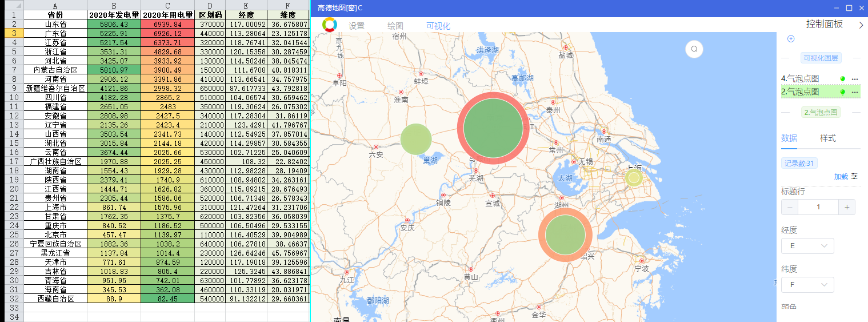The height and width of the screenshot is (322, 868).
Task: Click cell with value 6939.84
Action: 167,24
